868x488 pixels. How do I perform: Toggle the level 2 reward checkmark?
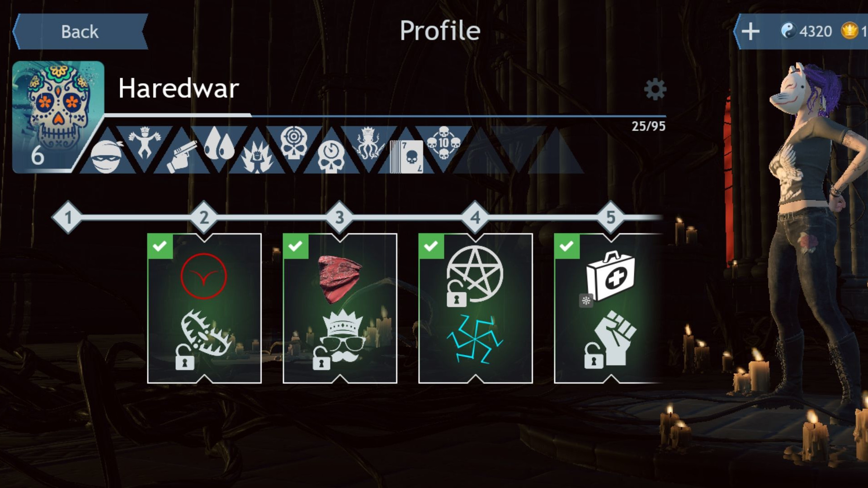click(x=160, y=246)
